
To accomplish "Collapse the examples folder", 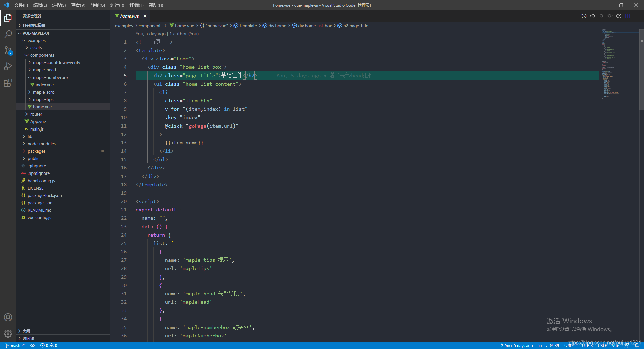I will pos(63,40).
